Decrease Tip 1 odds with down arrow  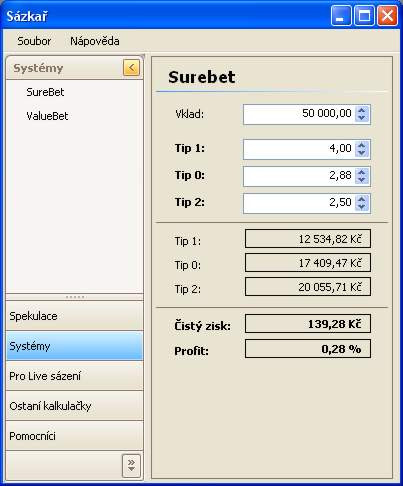362,153
